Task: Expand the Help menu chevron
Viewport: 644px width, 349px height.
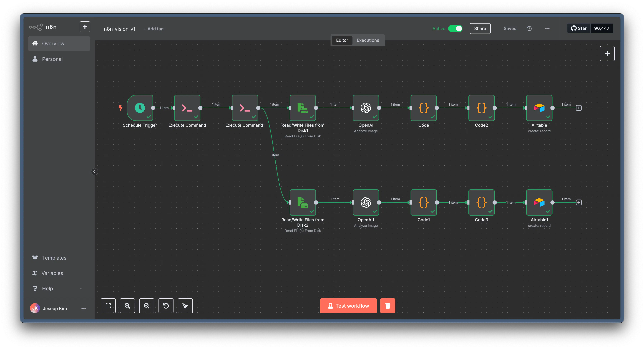Action: pyautogui.click(x=81, y=289)
